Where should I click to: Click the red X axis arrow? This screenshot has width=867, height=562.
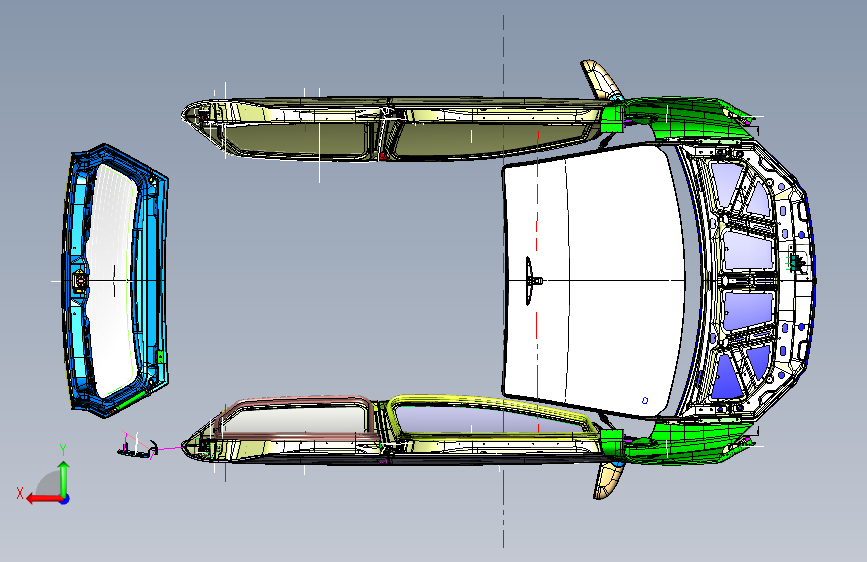pos(44,498)
